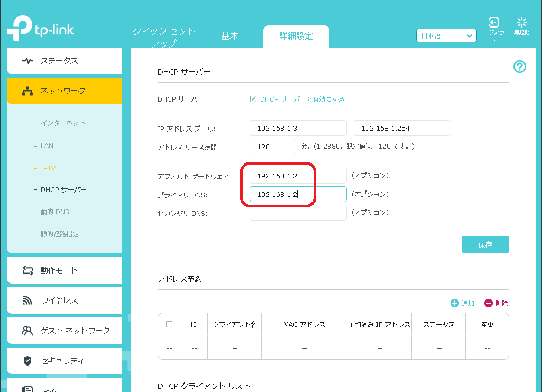Screen dimensions: 542x392
Task: Click the red delete minus icon
Action: point(488,303)
